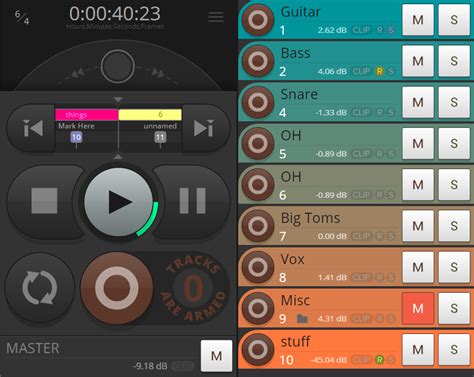Select the pink 'things' region

[87, 115]
